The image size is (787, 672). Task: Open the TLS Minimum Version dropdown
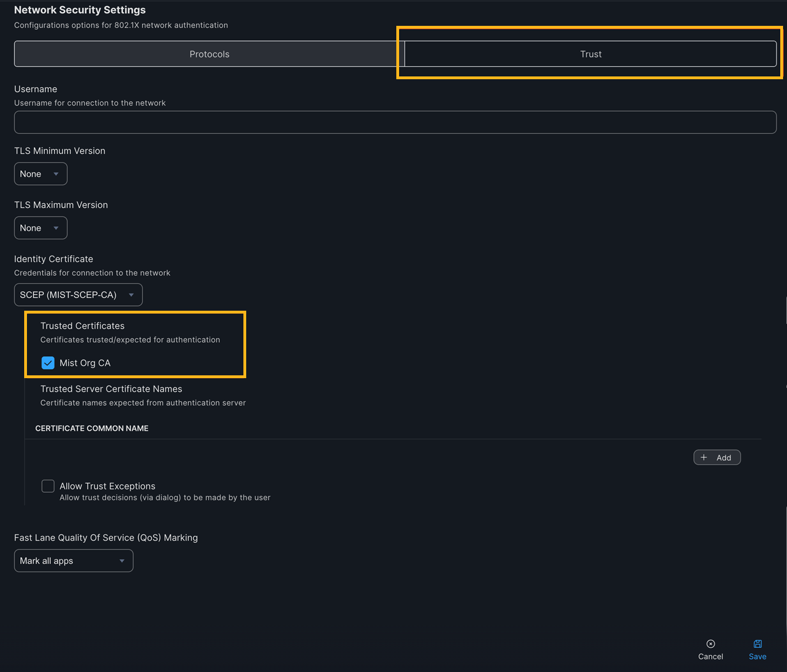coord(40,174)
